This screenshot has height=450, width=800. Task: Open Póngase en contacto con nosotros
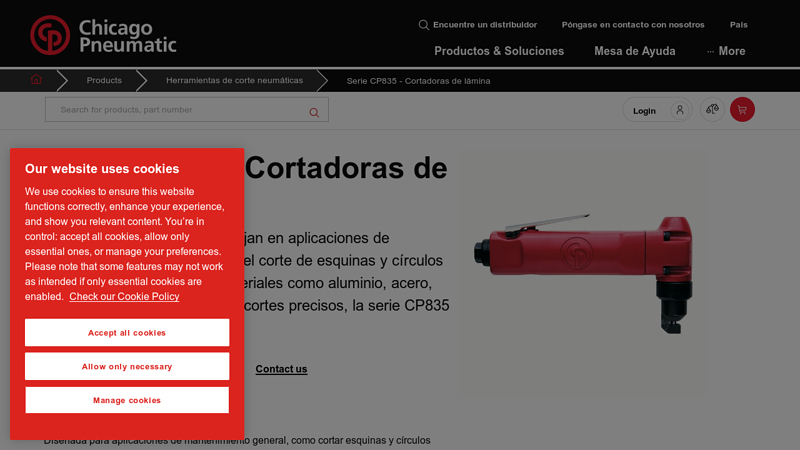click(633, 24)
